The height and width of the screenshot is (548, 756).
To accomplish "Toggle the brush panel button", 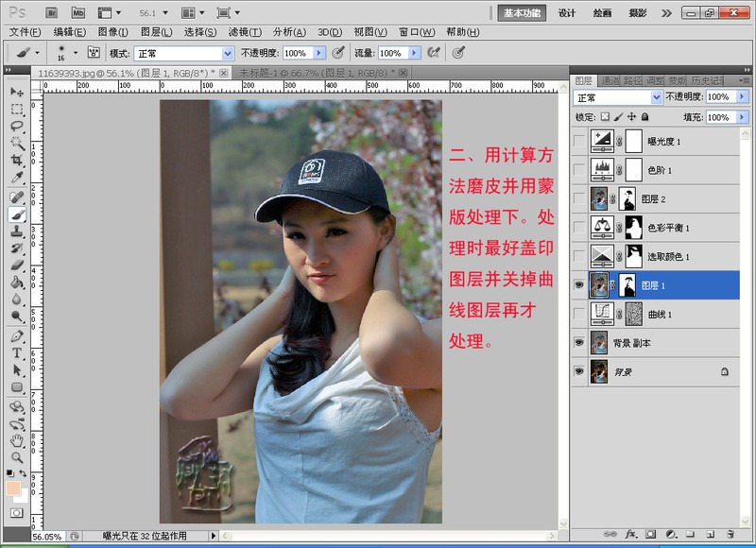I will (x=94, y=53).
